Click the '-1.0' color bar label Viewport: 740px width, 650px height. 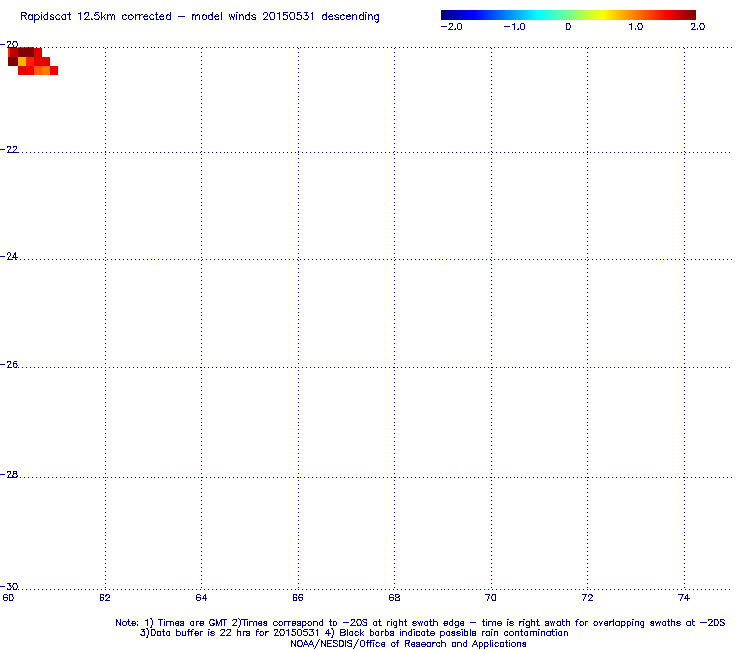click(x=514, y=27)
